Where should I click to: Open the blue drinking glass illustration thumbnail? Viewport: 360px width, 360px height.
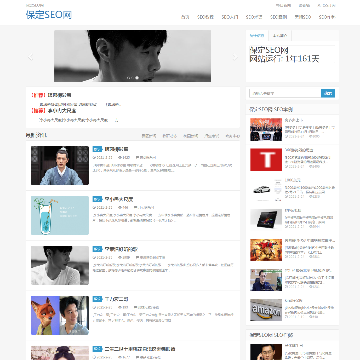point(60,215)
